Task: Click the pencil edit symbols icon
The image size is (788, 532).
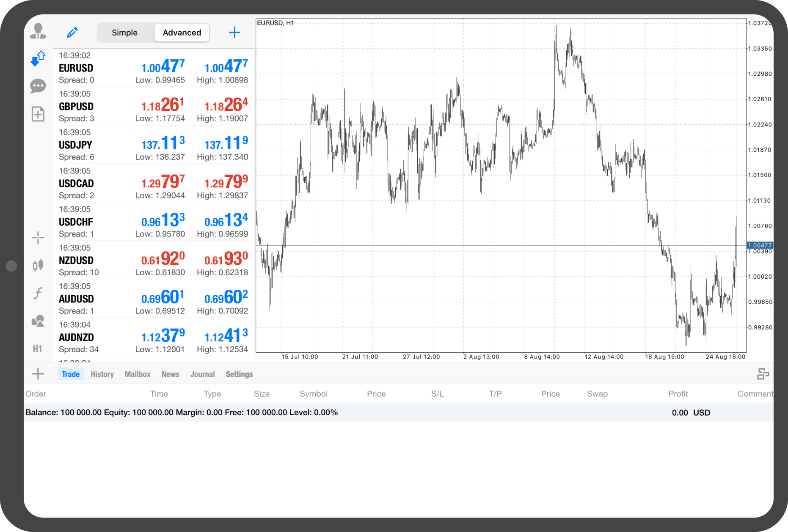Action: point(72,33)
